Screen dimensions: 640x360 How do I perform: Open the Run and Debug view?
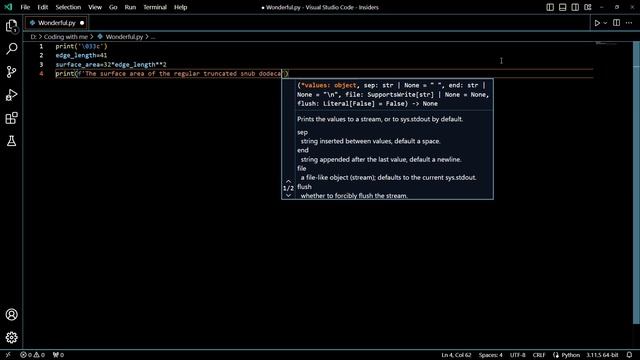pos(11,95)
